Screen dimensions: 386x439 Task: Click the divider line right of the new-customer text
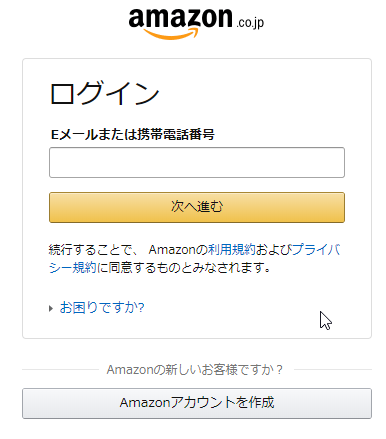pyautogui.click(x=333, y=369)
